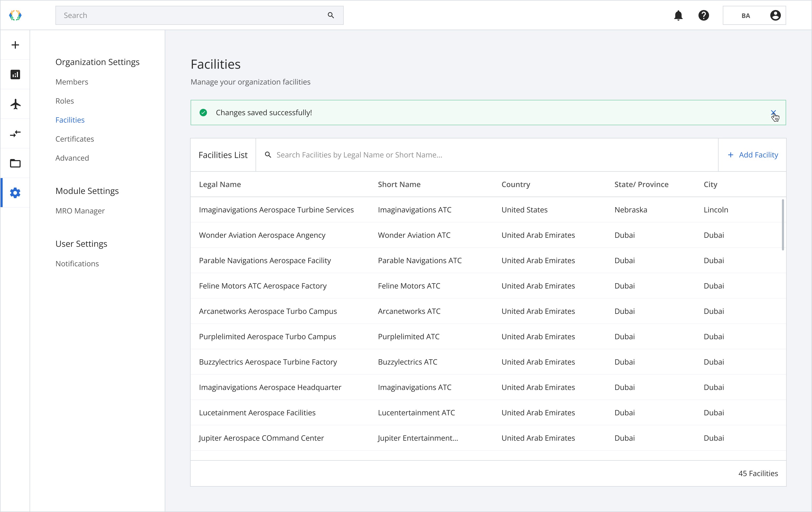Click the Parable Navigations ATC short name
Viewport: 812px width, 512px height.
point(420,260)
